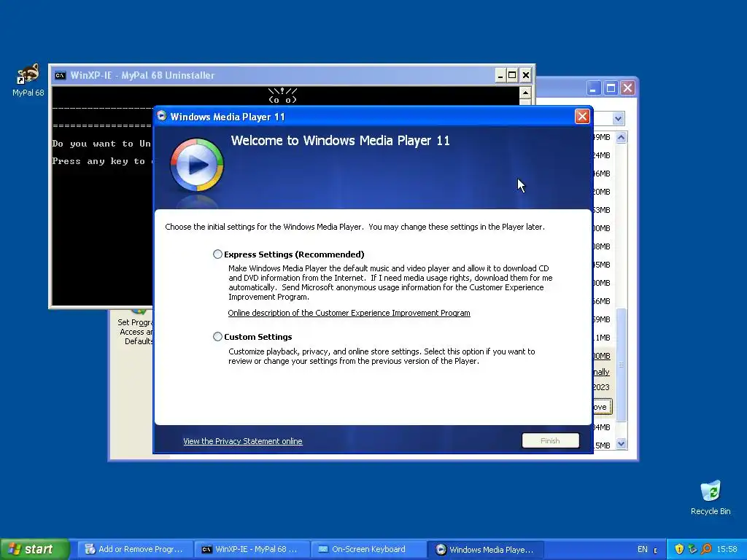The width and height of the screenshot is (747, 560).
Task: Click the orange magnifier tray icon
Action: [706, 549]
